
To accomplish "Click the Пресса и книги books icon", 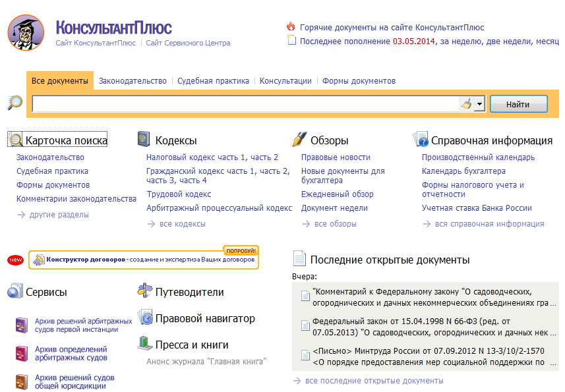I will [145, 343].
